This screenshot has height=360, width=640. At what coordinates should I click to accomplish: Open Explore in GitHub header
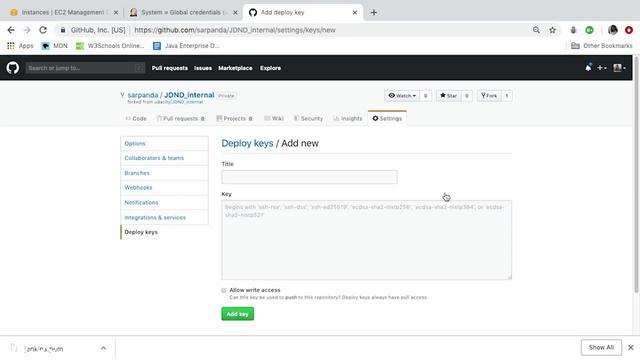[x=270, y=68]
